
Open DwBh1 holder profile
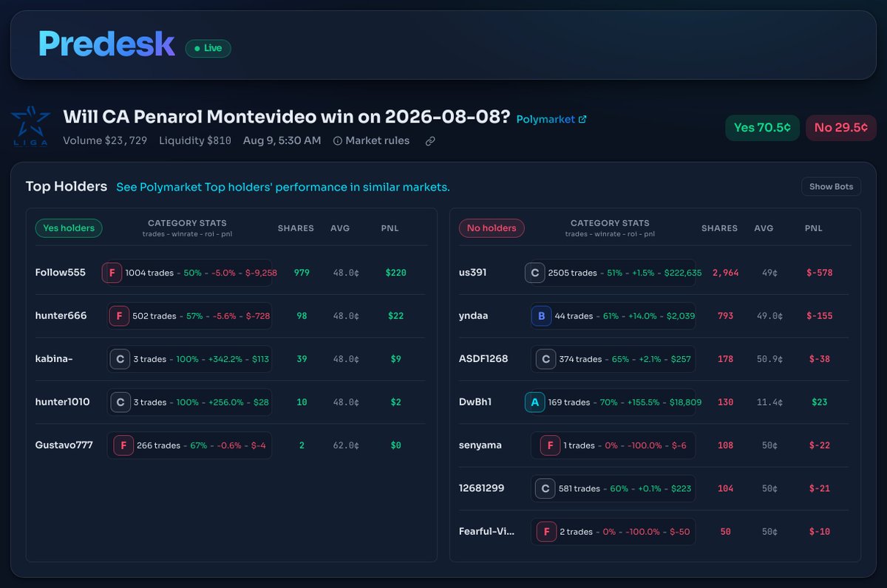point(475,402)
